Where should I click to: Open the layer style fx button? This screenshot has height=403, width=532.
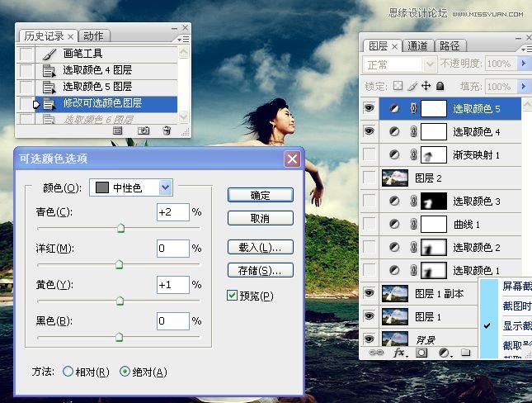point(400,353)
